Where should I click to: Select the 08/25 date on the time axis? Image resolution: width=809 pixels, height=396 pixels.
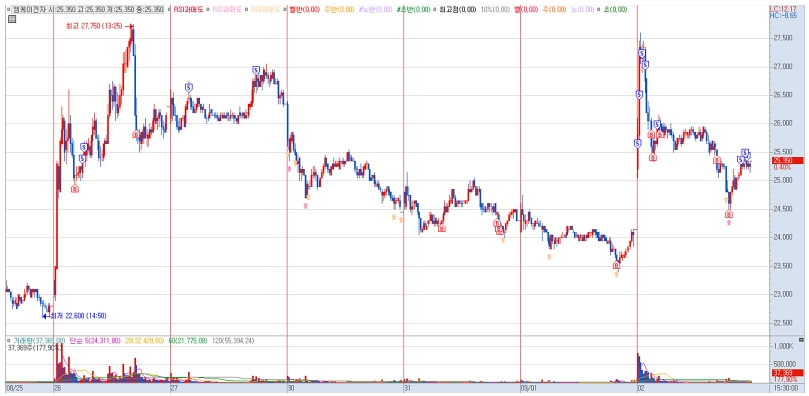pyautogui.click(x=14, y=387)
